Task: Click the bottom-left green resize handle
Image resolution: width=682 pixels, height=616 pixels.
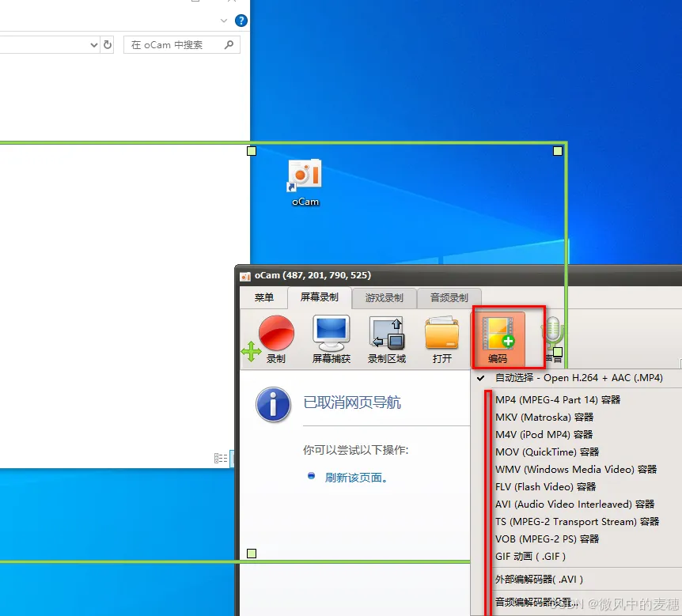Action: (252, 554)
